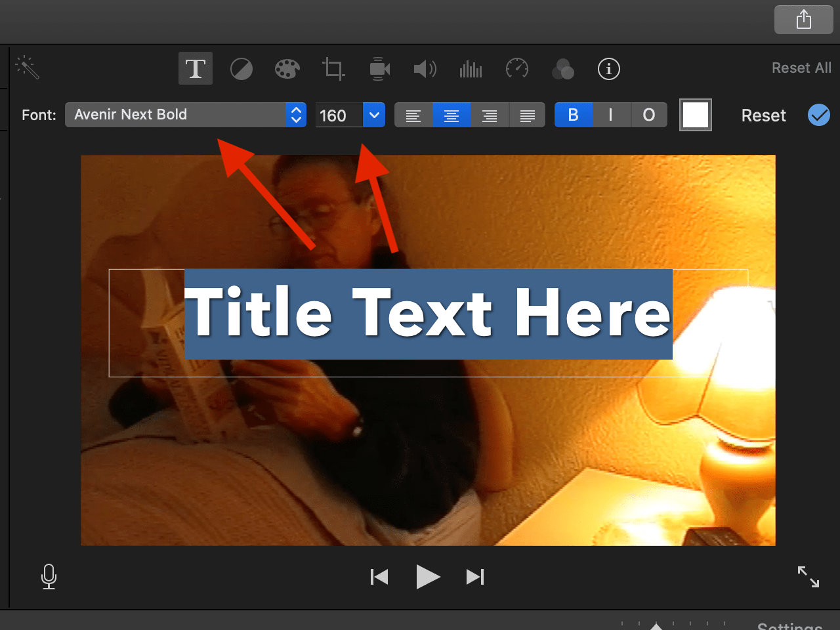This screenshot has width=840, height=630.
Task: Open the title text color swatch
Action: (x=695, y=115)
